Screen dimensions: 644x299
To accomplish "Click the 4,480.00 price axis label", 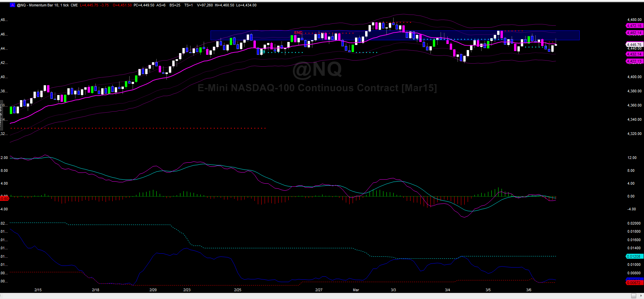I will (634, 20).
